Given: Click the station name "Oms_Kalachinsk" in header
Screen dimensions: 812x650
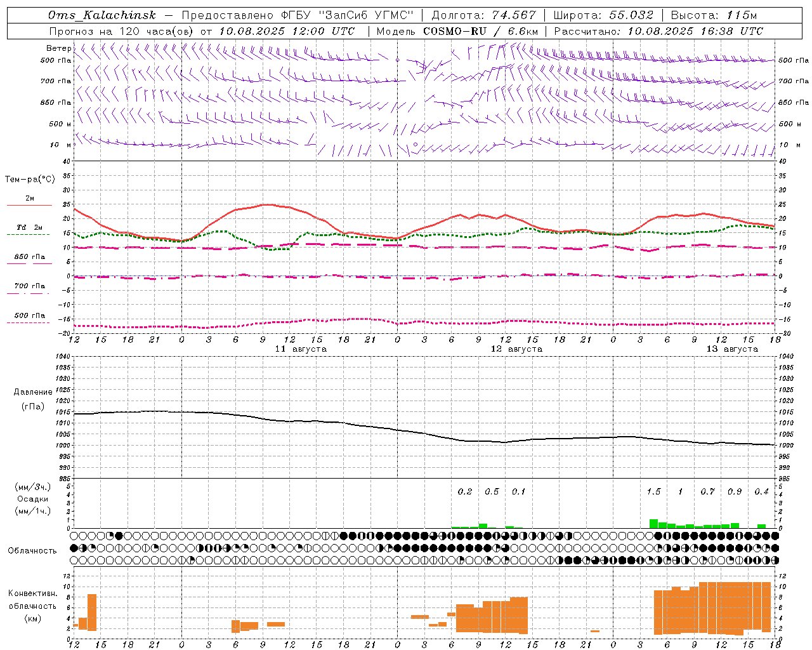Looking at the screenshot, I should coord(102,16).
